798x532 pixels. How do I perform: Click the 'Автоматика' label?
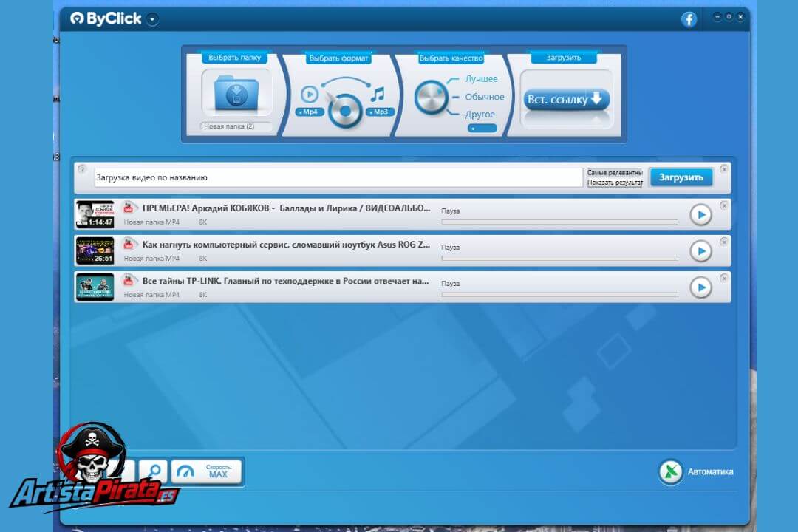point(711,472)
